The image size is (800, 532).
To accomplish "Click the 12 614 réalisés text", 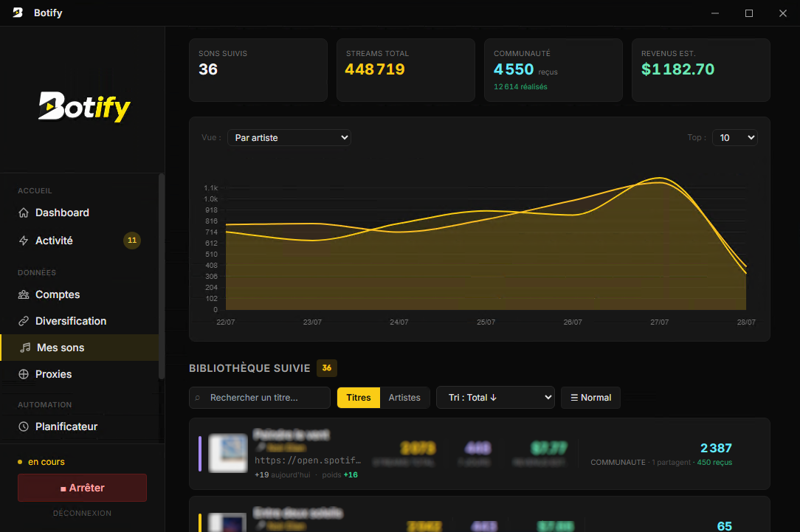I will point(520,87).
